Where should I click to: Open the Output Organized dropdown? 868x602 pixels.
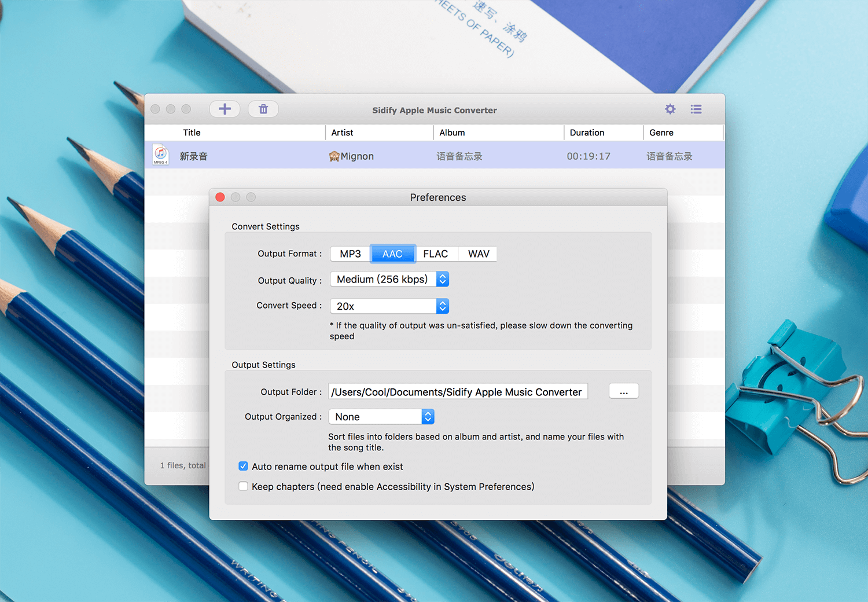381,417
